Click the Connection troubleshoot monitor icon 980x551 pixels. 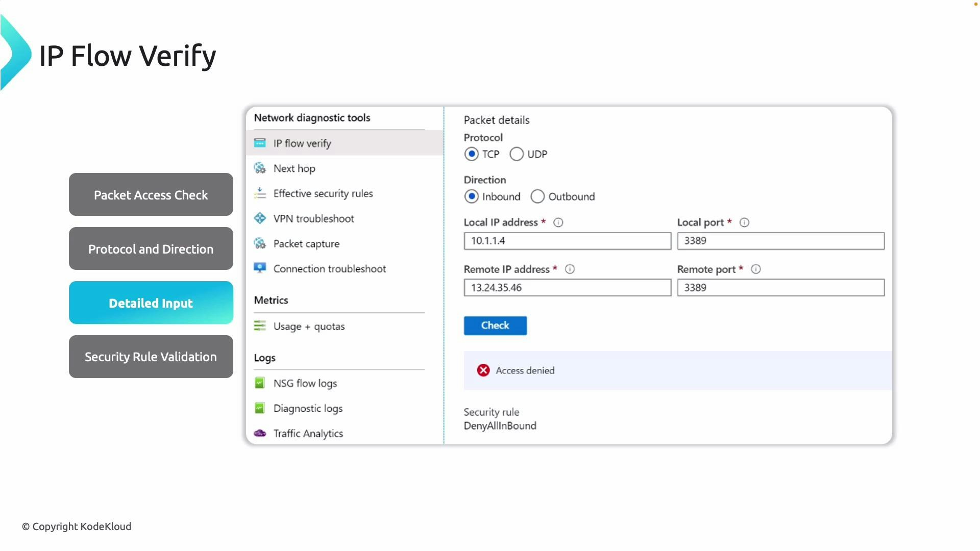pos(260,268)
